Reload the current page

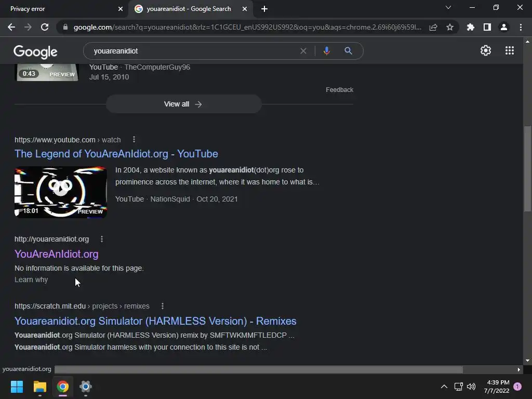pos(45,27)
